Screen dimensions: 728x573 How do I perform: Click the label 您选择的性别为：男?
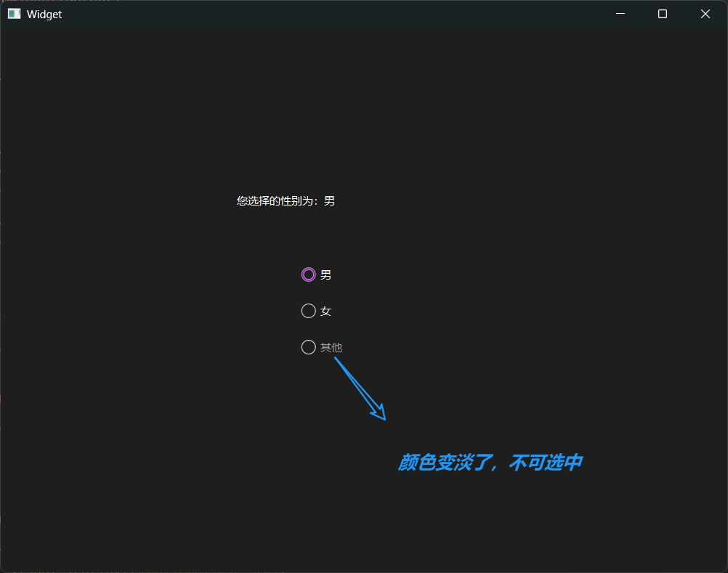click(286, 201)
